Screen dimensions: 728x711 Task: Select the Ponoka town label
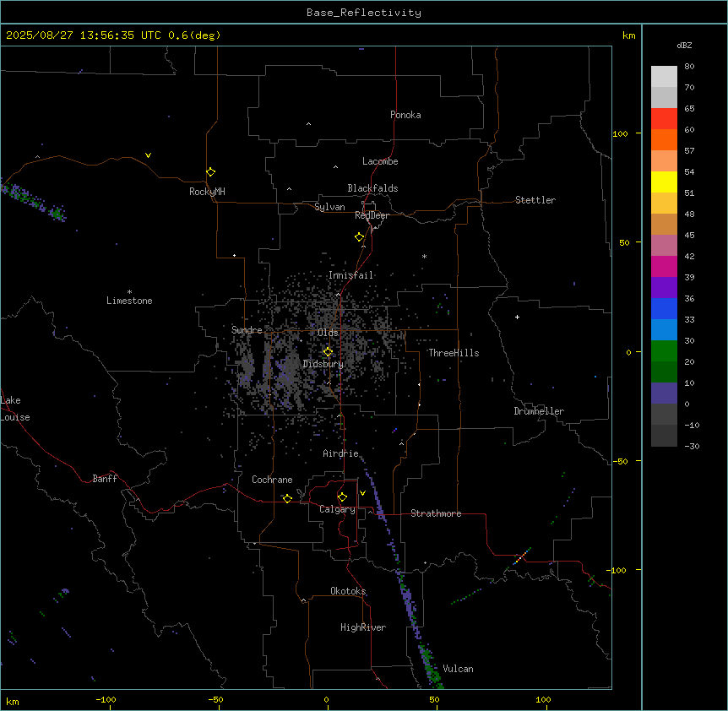pos(405,115)
